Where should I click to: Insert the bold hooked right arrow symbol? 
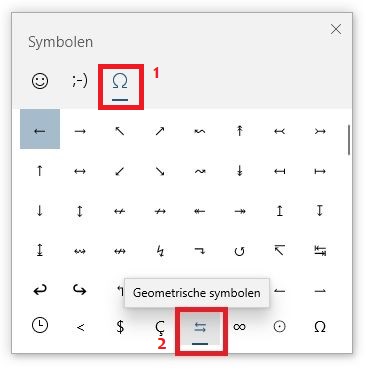(x=80, y=290)
